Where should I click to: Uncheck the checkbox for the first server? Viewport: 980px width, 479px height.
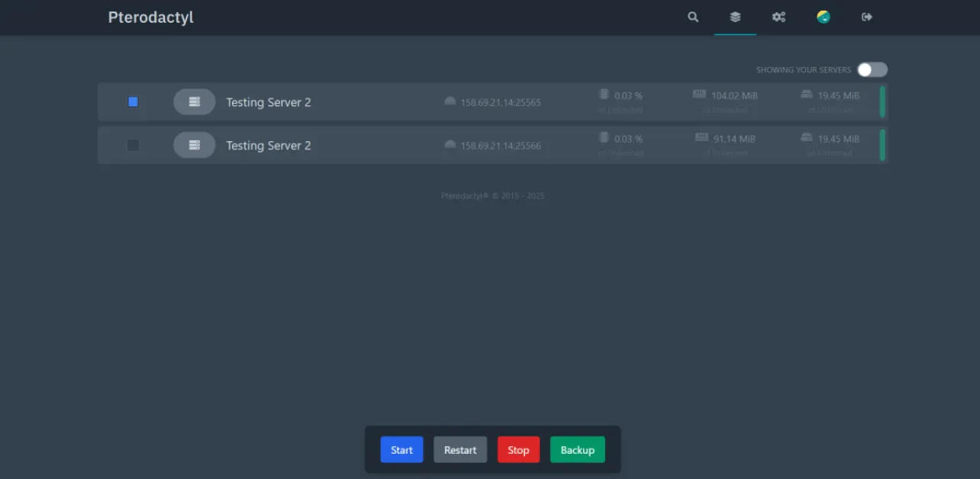(x=133, y=101)
